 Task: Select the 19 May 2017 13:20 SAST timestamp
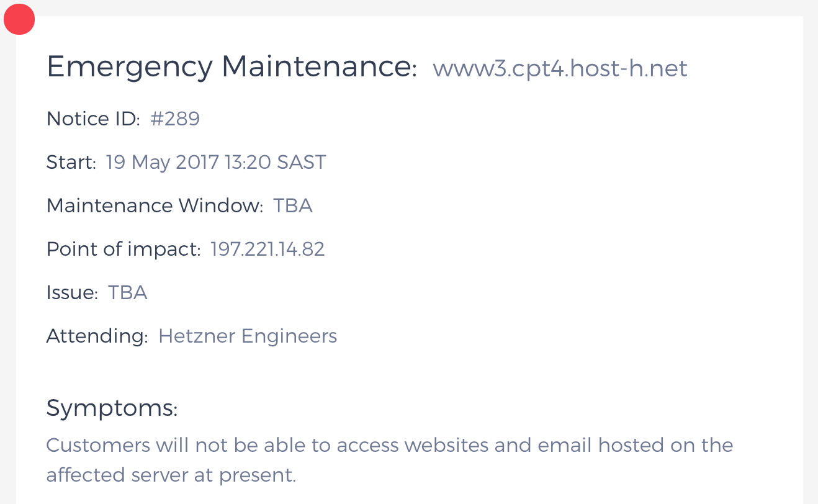(216, 163)
